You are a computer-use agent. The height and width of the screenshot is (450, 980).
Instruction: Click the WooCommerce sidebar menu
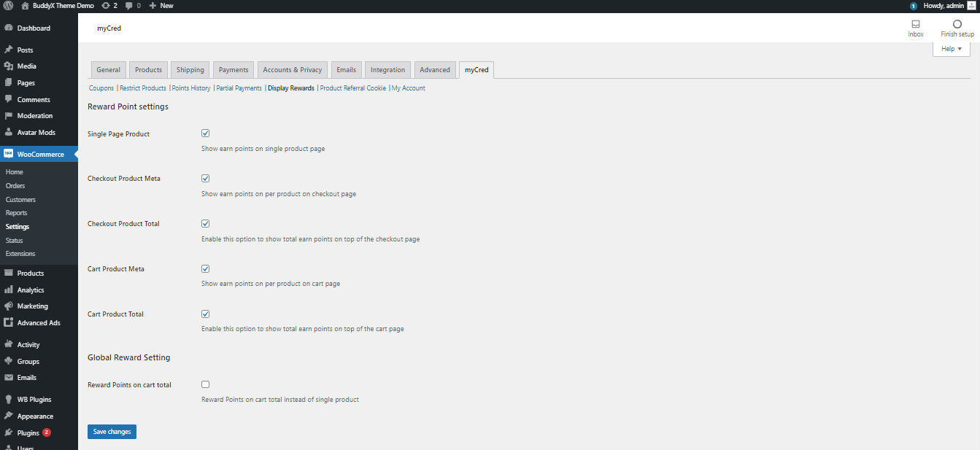[39, 155]
